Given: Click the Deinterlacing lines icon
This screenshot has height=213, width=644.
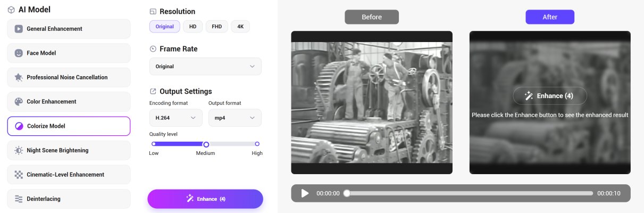Looking at the screenshot, I should click(19, 199).
